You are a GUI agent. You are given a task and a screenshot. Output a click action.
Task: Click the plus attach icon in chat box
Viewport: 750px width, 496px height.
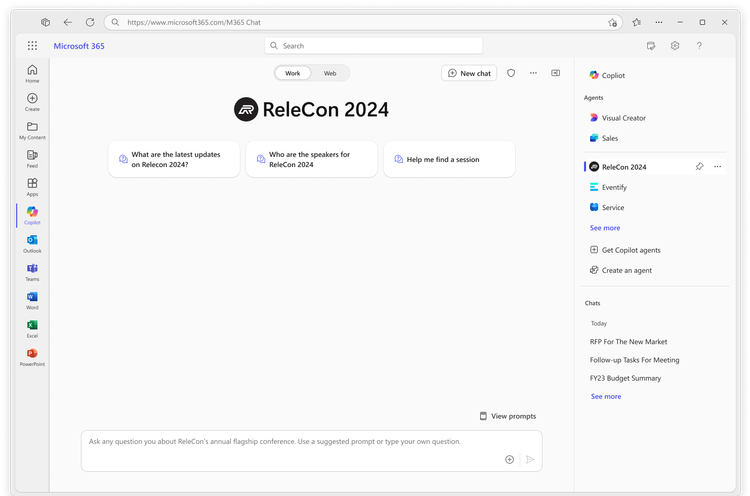509,459
